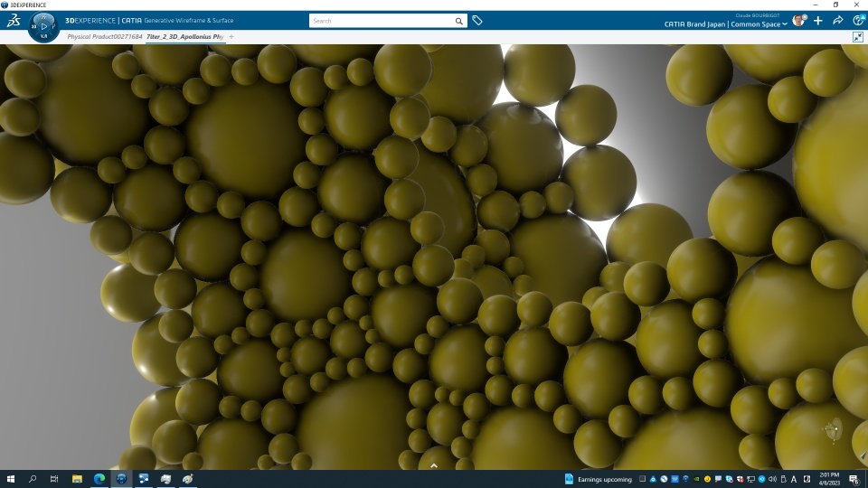Click the view robot compass manipulator
Screen dimensions: 868x488
pos(833,429)
